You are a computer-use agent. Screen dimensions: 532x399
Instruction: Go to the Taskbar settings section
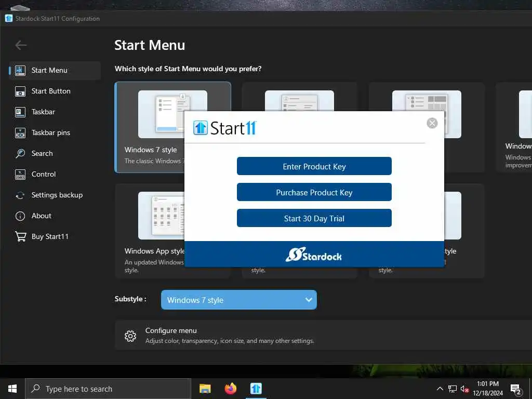[x=55, y=112]
